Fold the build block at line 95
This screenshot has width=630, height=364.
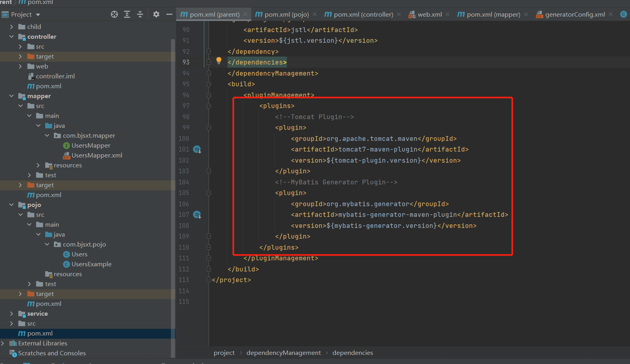pyautogui.click(x=209, y=84)
